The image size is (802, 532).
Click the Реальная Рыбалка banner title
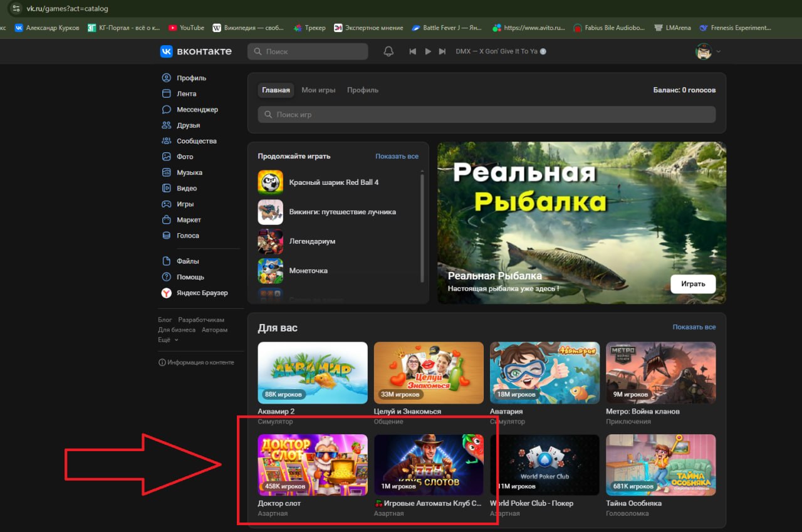[495, 276]
